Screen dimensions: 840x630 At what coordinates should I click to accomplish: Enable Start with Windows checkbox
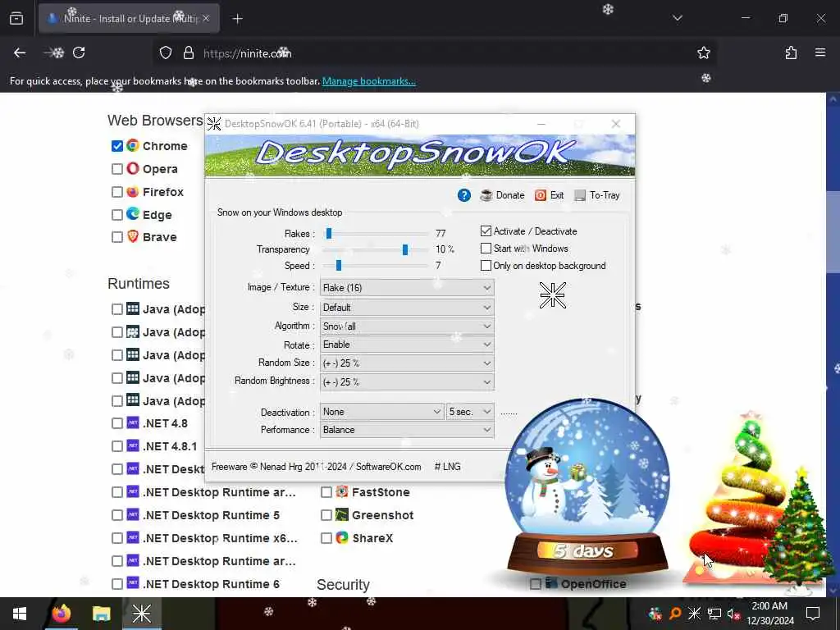(486, 248)
